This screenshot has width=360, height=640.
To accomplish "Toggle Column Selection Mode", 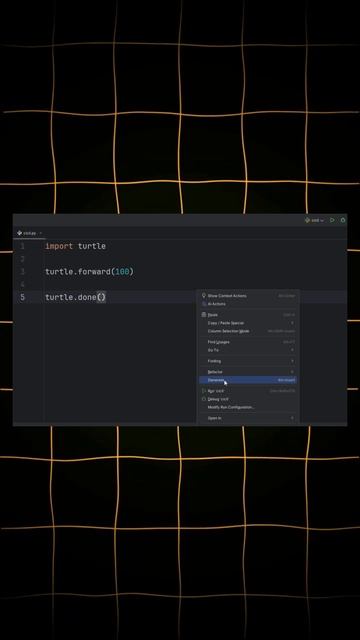I will pos(249,331).
